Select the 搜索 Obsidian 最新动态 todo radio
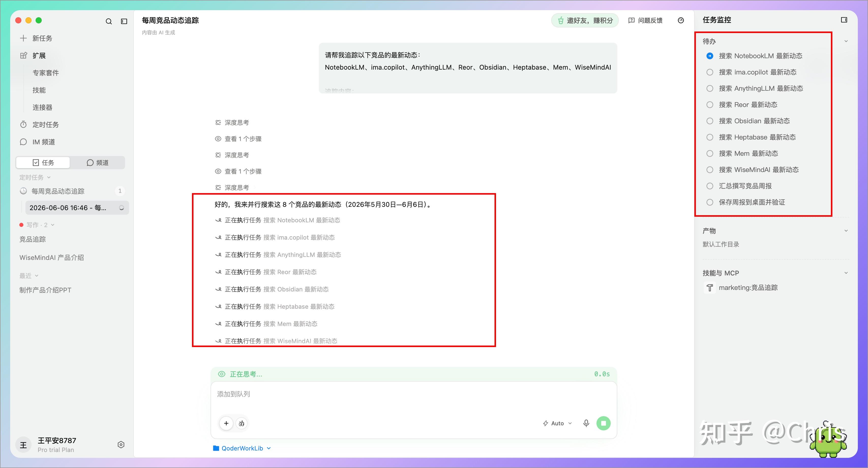The image size is (868, 468). click(x=710, y=121)
